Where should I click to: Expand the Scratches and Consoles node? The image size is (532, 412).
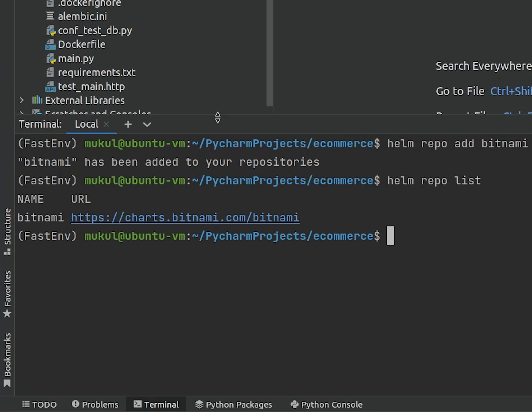[x=22, y=113]
